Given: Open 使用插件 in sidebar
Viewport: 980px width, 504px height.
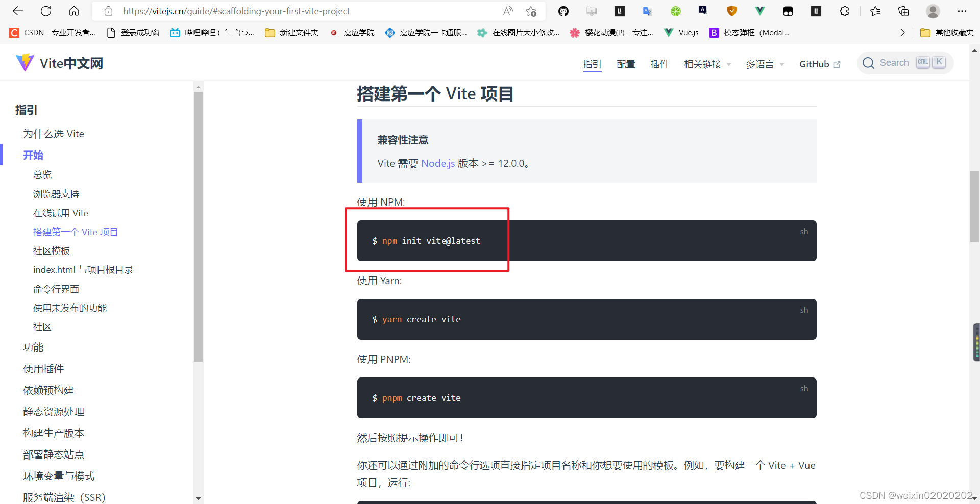Looking at the screenshot, I should click(x=43, y=369).
